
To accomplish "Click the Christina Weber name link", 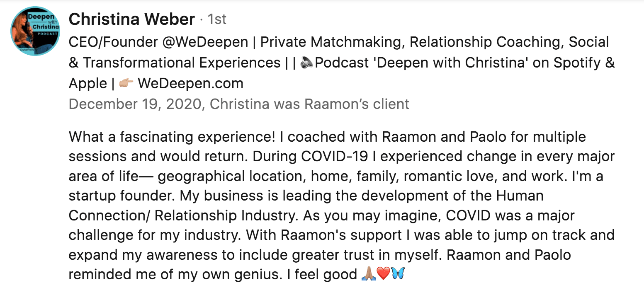I will pos(131,19).
